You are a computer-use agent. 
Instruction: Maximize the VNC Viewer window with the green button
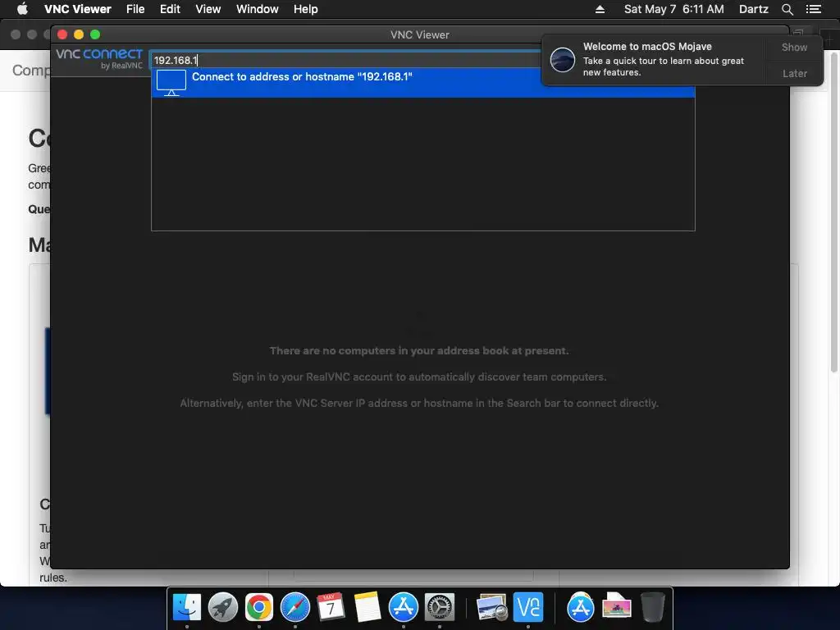tap(95, 34)
